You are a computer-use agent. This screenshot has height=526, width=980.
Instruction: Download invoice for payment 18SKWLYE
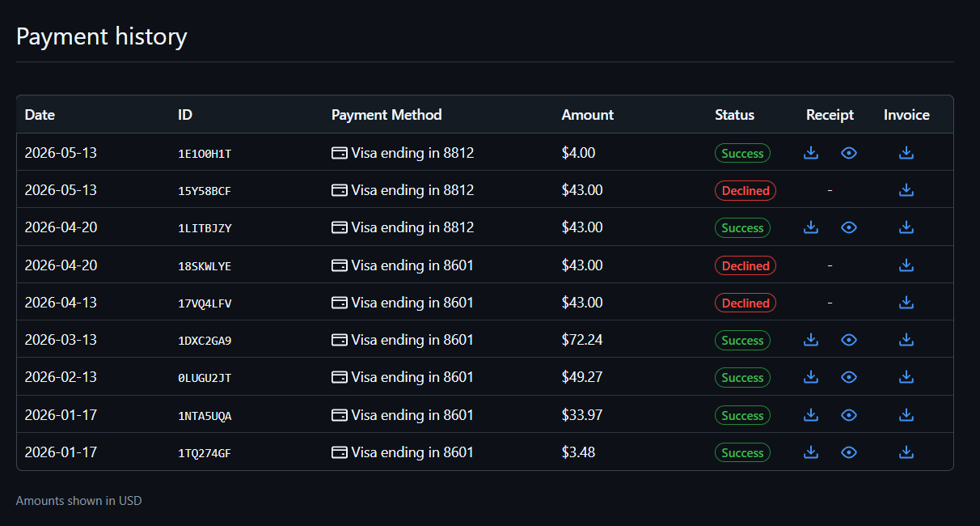tap(906, 265)
